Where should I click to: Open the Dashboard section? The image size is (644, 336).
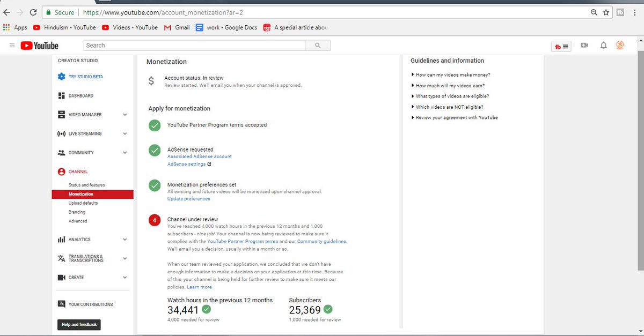[x=80, y=95]
